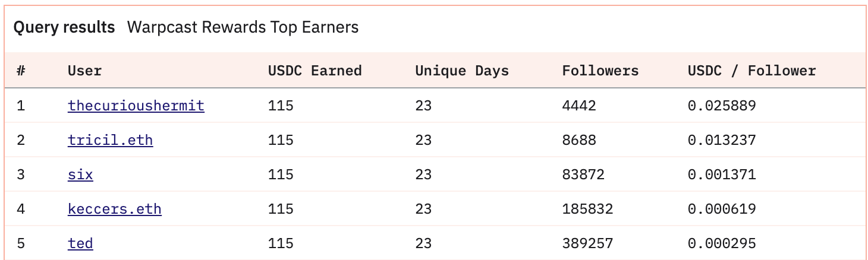The width and height of the screenshot is (868, 260).
Task: Sort by Unique Days column header
Action: point(462,71)
